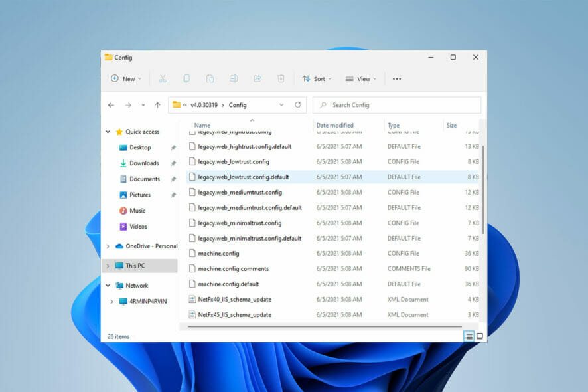Screen dimensions: 588x392
Task: Open Downloads in Quick access
Action: point(145,163)
